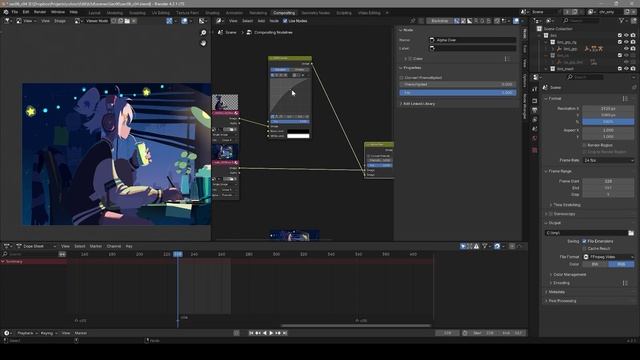Click the node Name input field
Viewport: 640px width, 360px height.
tap(473, 40)
